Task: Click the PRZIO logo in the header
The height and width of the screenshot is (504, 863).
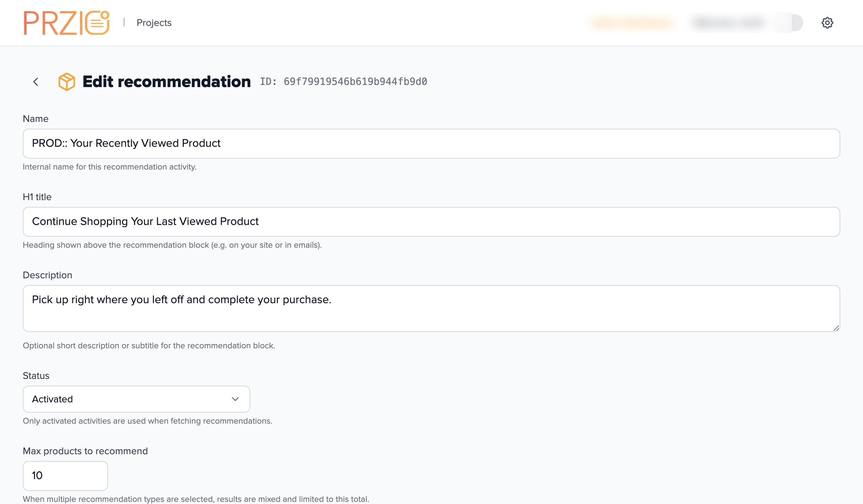Action: 66,23
